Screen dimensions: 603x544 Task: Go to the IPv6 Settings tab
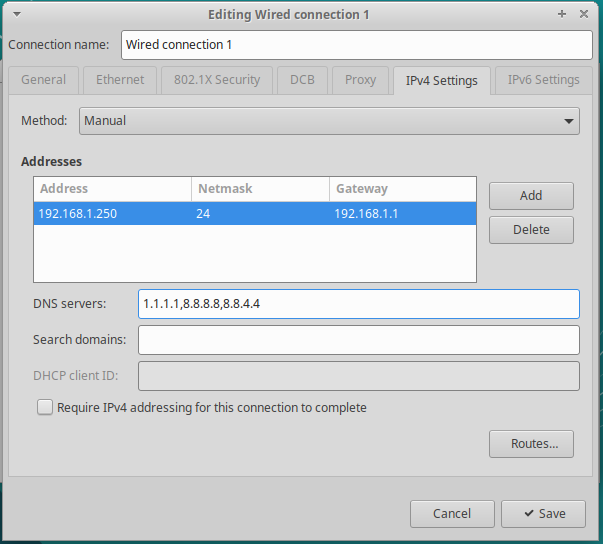pyautogui.click(x=543, y=80)
